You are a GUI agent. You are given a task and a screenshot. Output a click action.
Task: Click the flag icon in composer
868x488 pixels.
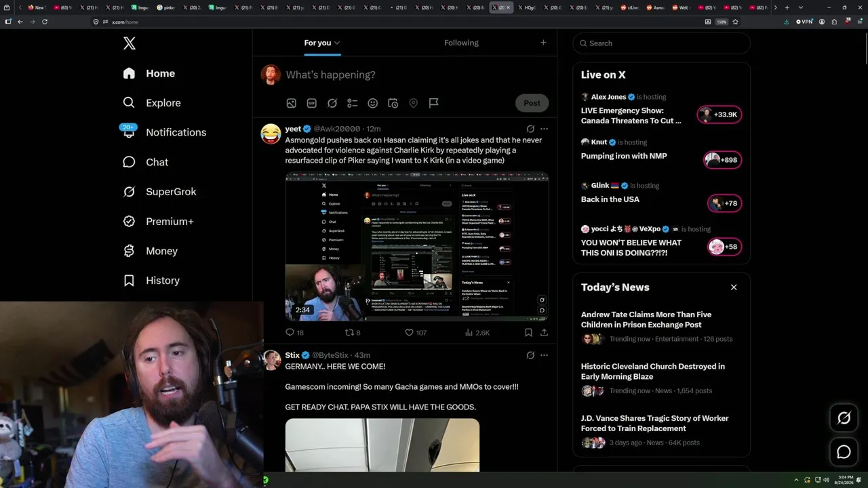(434, 103)
